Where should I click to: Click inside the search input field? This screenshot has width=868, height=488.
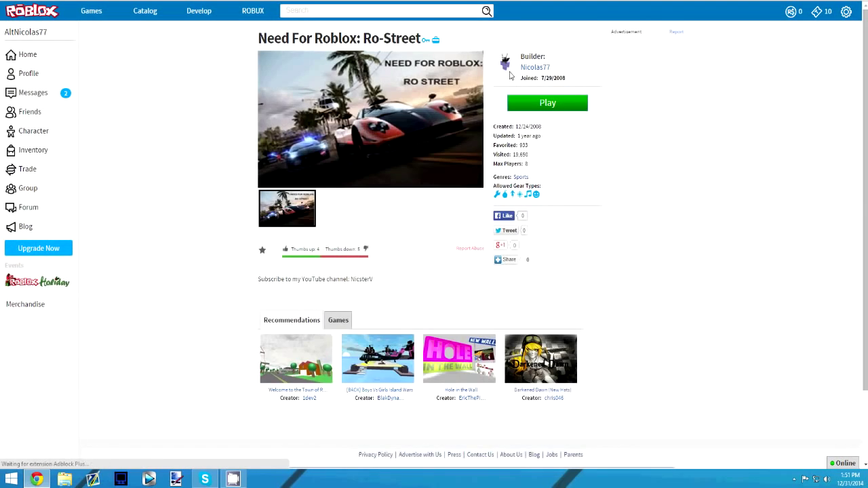pos(380,11)
